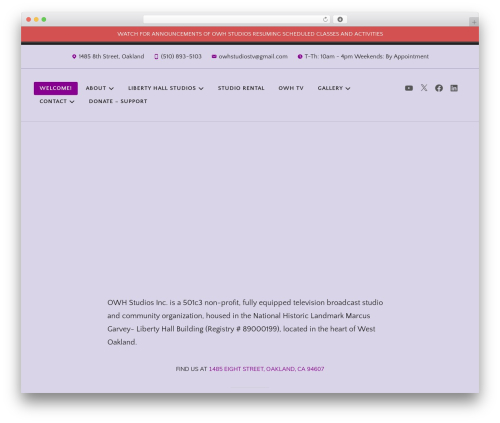Go to Donate – Support page
Image resolution: width=500 pixels, height=423 pixels.
118,101
